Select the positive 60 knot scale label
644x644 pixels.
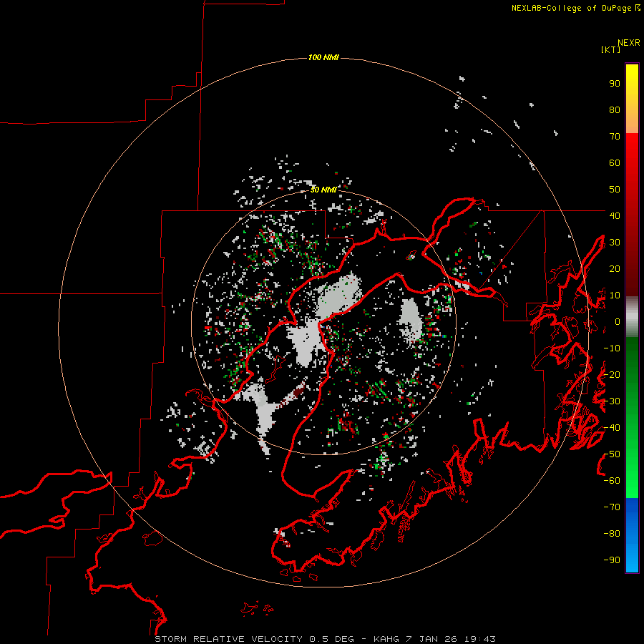pos(615,162)
